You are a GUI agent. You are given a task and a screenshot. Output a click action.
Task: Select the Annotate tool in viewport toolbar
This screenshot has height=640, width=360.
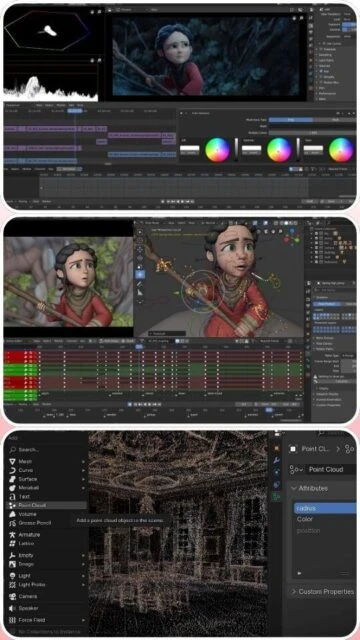point(140,284)
